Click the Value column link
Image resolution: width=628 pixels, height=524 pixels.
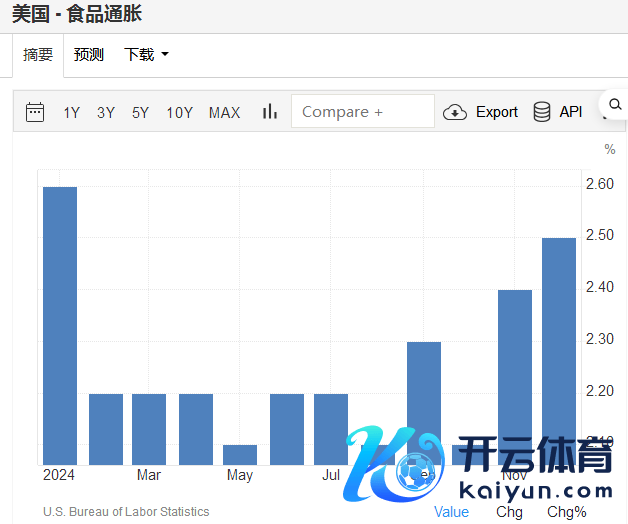point(451,512)
